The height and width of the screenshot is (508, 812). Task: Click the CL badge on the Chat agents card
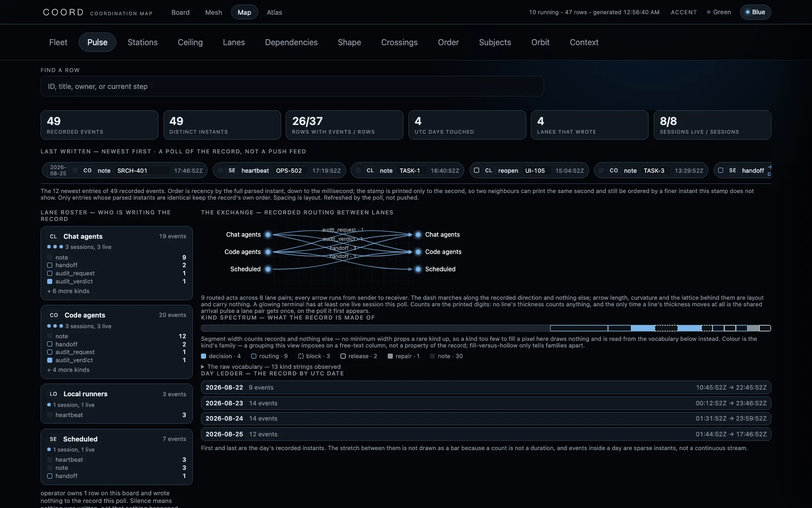tap(53, 236)
